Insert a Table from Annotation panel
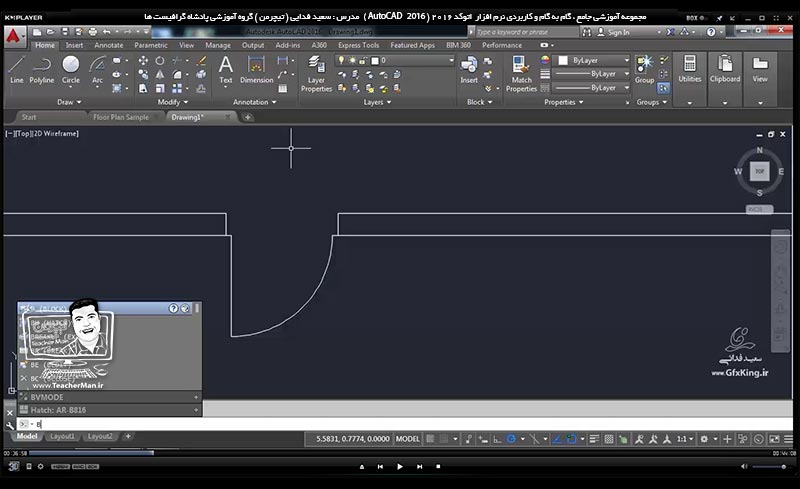 tap(283, 88)
